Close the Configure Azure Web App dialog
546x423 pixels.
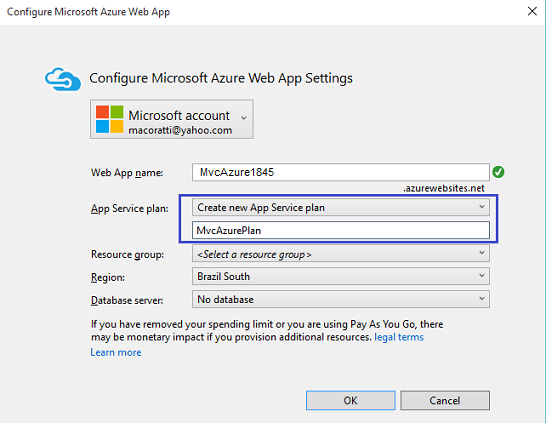click(532, 11)
